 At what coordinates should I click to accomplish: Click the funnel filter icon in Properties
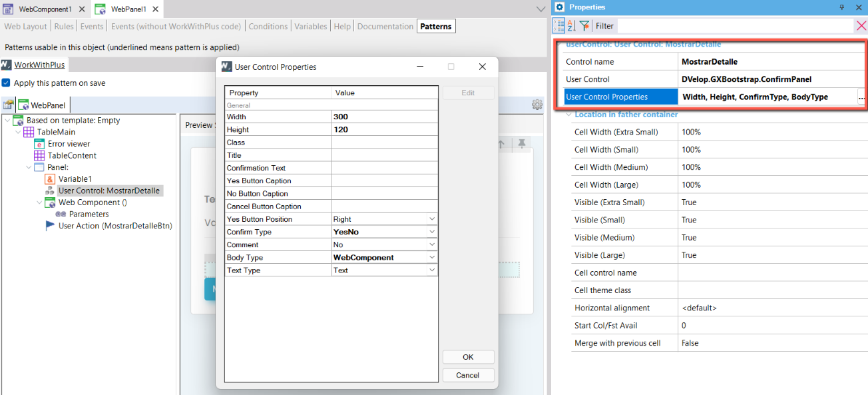pyautogui.click(x=584, y=25)
